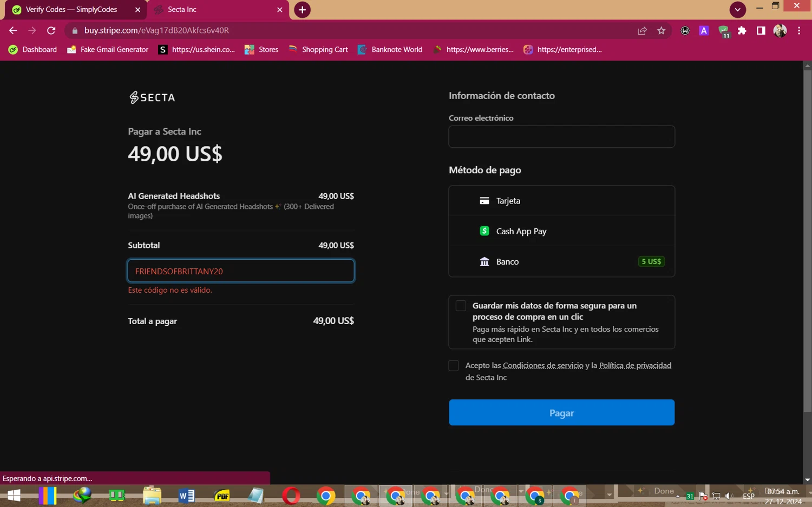Click the FRIENDSOFBRITTANY20 promo code field
Viewport: 812px width, 507px height.
[x=241, y=271]
